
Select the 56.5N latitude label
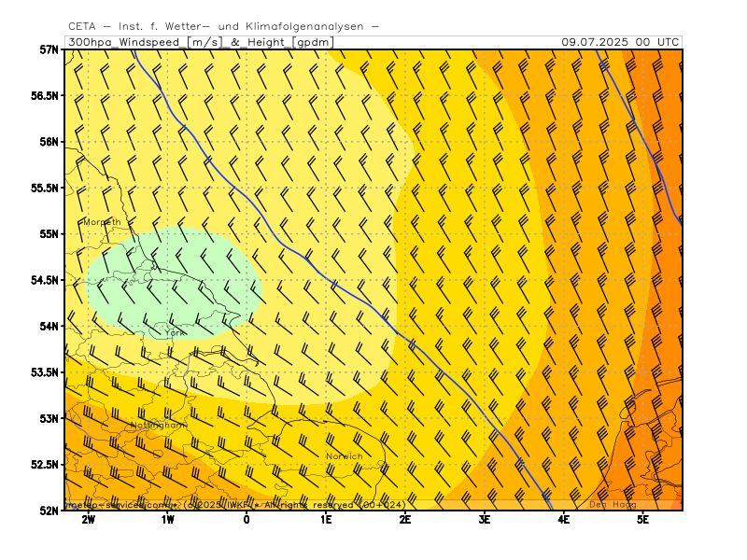tap(45, 96)
